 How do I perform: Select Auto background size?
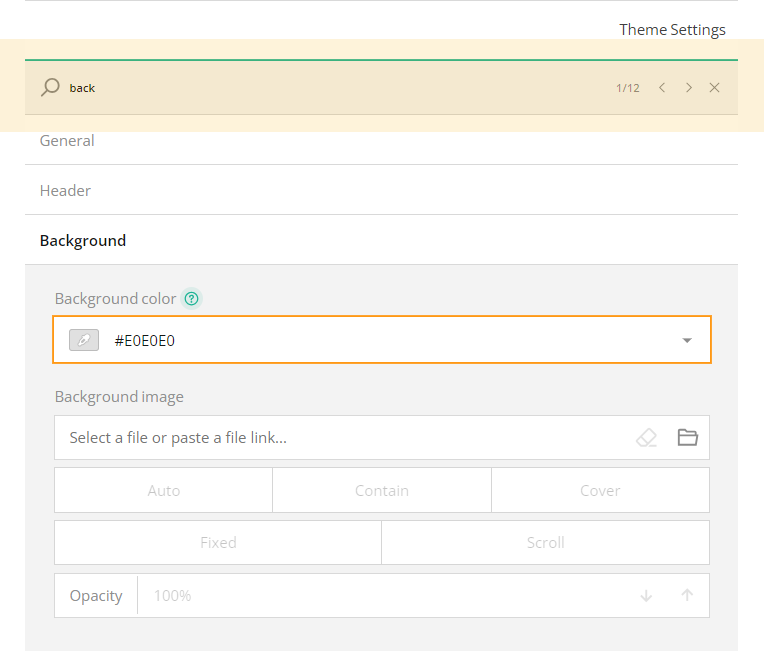tap(163, 490)
